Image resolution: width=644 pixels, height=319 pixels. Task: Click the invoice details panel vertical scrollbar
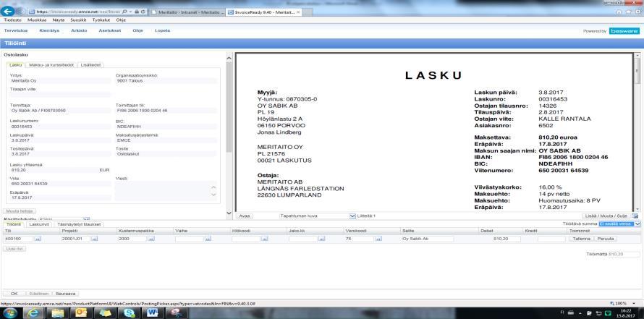pos(229,135)
